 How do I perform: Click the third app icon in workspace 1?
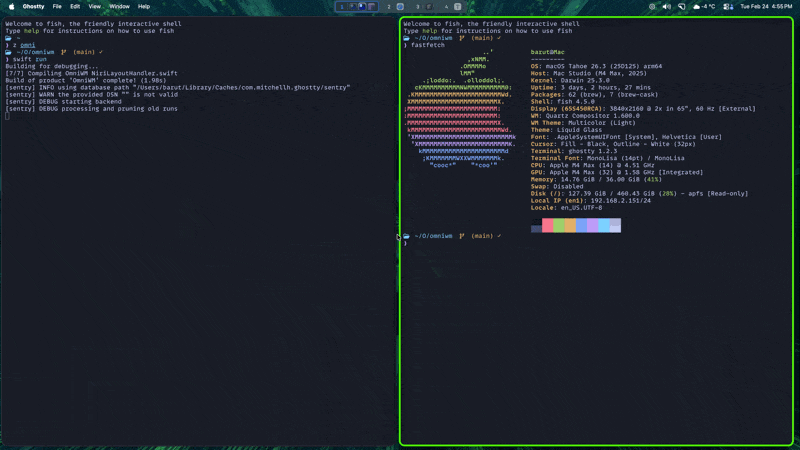point(372,7)
